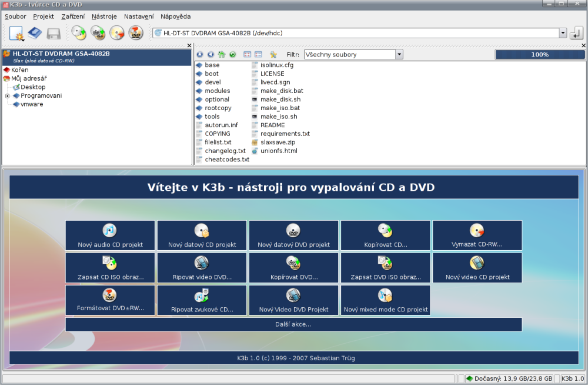Close the device tree panel
The image size is (588, 385).
point(189,45)
